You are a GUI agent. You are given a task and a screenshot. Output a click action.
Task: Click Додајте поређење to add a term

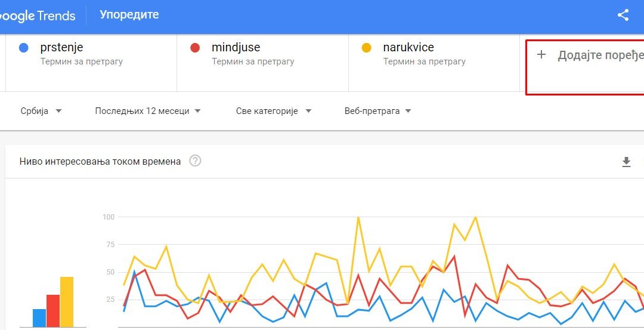pos(599,55)
